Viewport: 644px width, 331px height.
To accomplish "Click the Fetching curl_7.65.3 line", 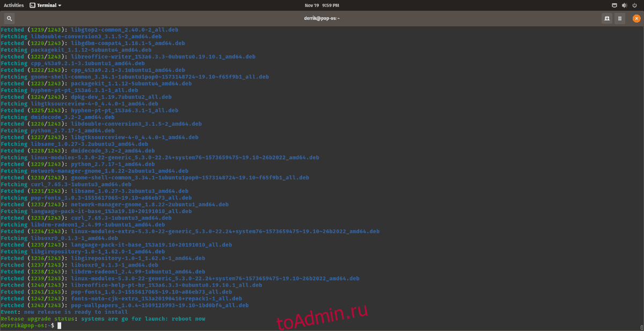I will click(66, 184).
